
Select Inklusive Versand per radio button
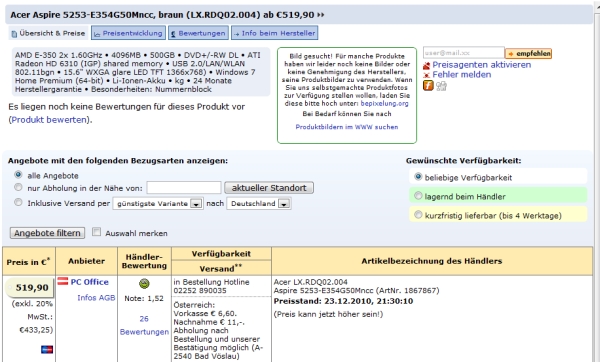coord(18,202)
